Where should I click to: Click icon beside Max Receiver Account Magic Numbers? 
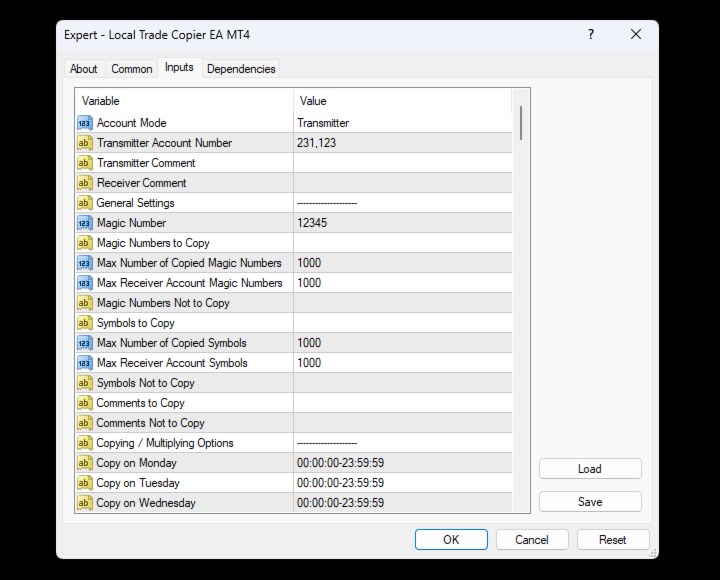[84, 283]
